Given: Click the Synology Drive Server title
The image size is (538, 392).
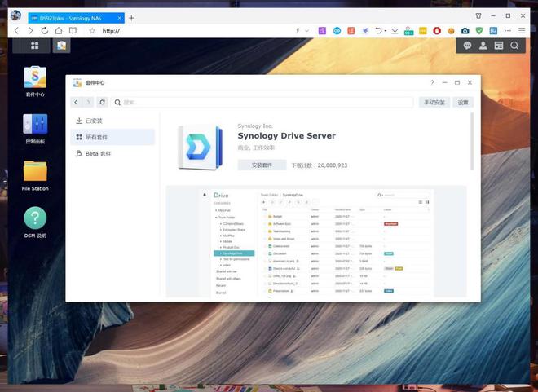Looking at the screenshot, I should [286, 136].
